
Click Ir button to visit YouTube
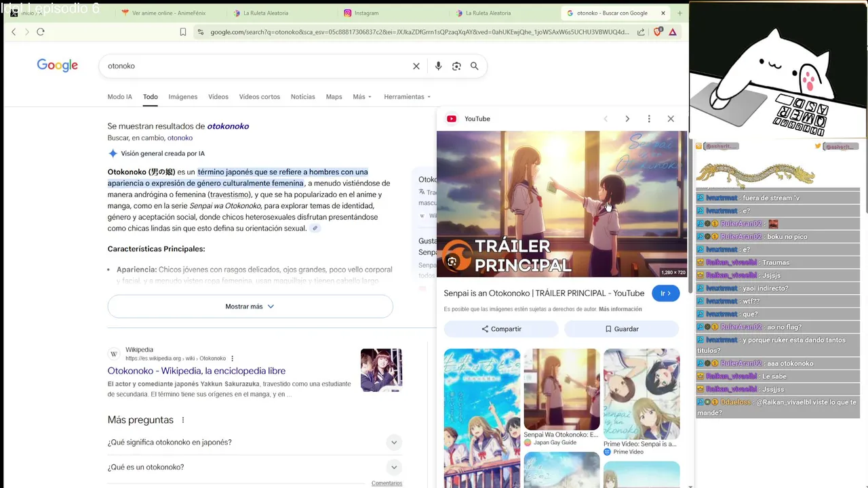[665, 293]
